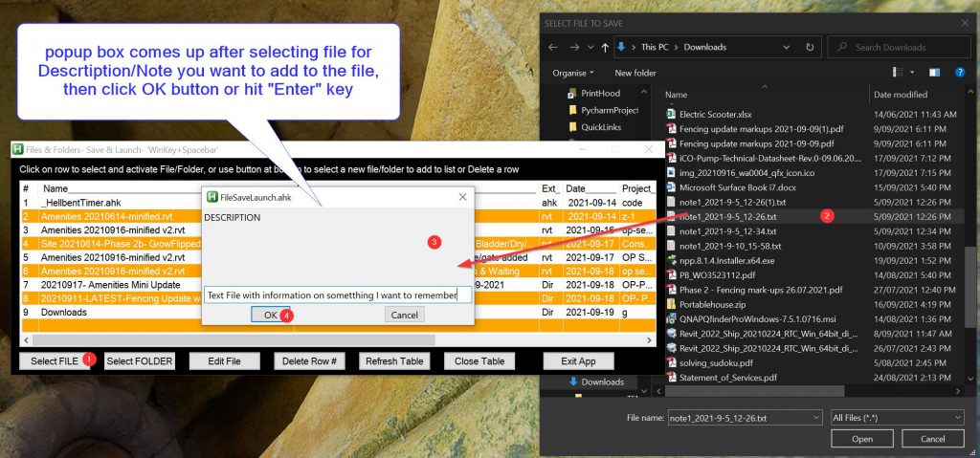Click the Delete Row # button
980x458 pixels.
click(309, 361)
